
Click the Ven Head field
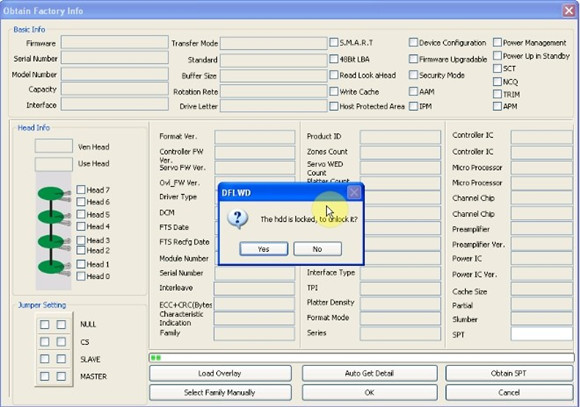tap(54, 146)
